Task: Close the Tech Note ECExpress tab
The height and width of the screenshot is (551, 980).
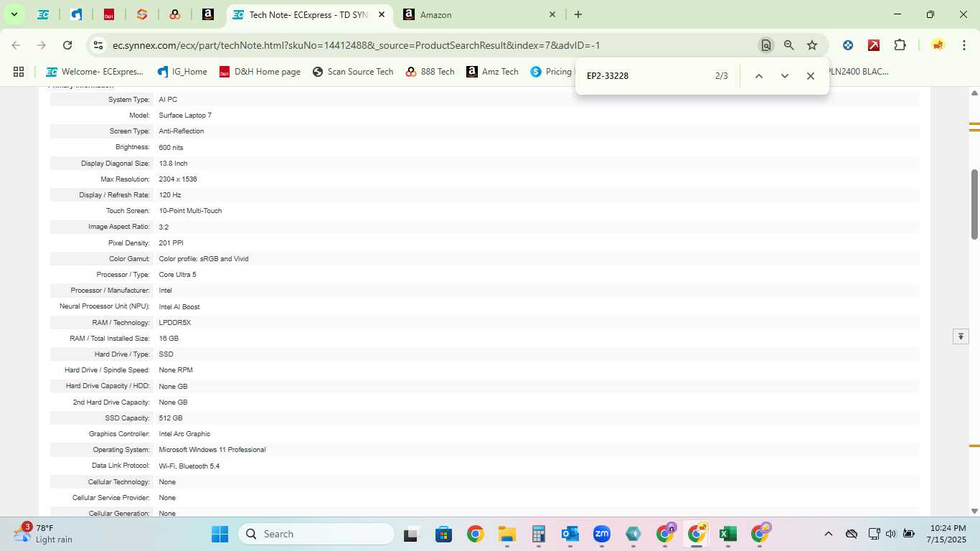Action: [x=382, y=14]
